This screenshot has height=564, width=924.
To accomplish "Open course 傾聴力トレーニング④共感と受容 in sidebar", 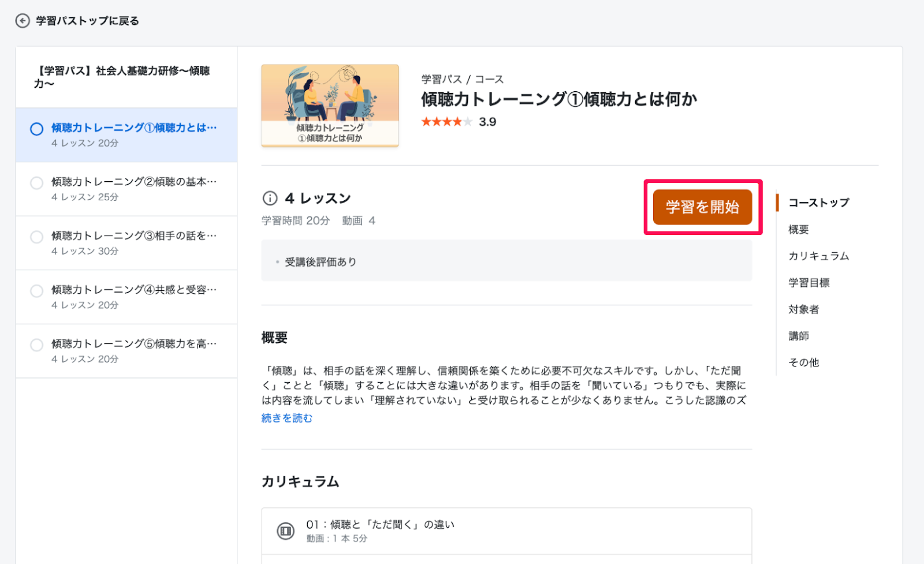I will click(126, 297).
